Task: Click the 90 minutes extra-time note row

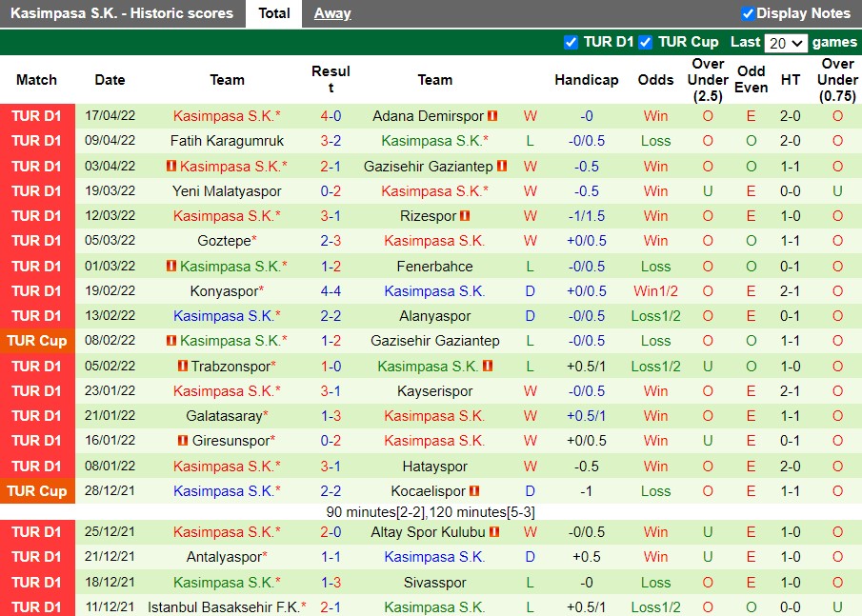Action: 431,511
